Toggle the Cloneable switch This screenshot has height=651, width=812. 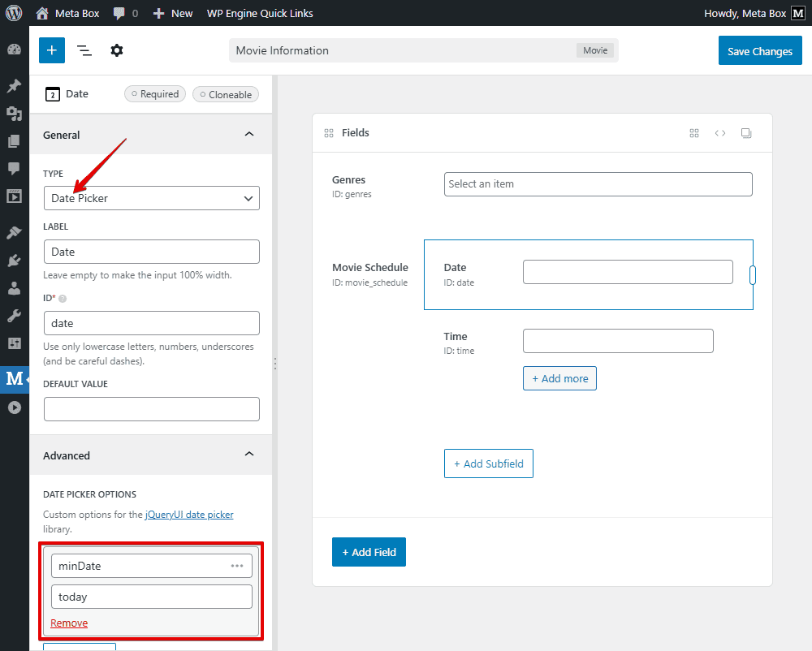point(226,94)
